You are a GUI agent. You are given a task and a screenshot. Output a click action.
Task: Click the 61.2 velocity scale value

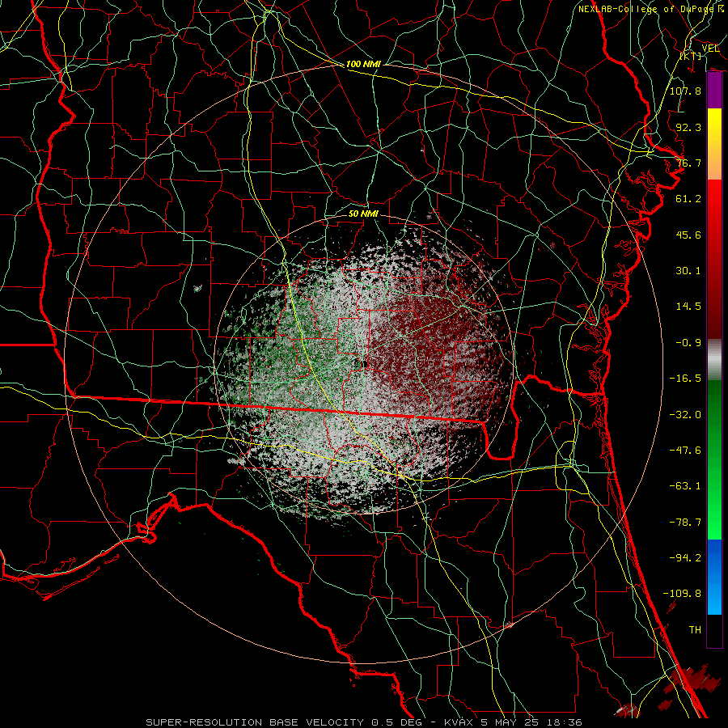pos(688,199)
